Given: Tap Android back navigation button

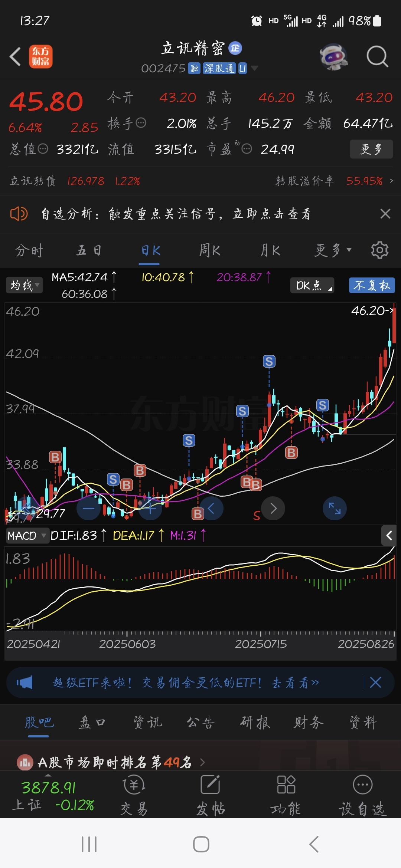Looking at the screenshot, I should tap(314, 844).
